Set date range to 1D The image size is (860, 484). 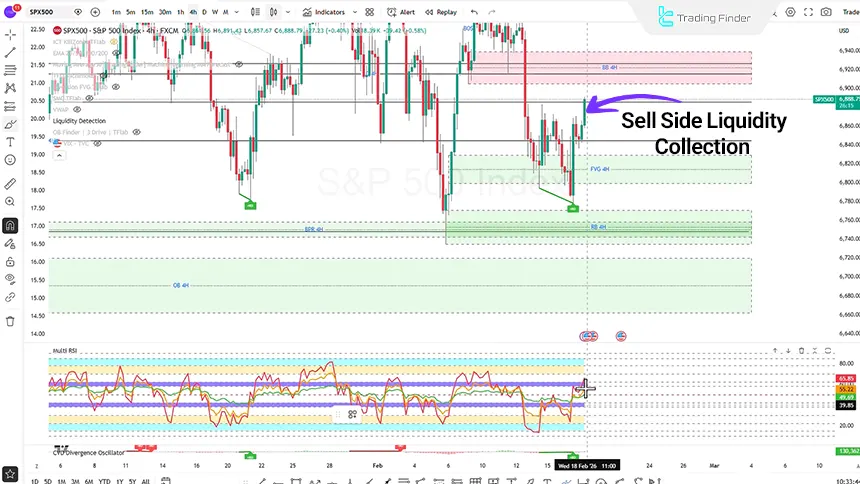point(35,481)
